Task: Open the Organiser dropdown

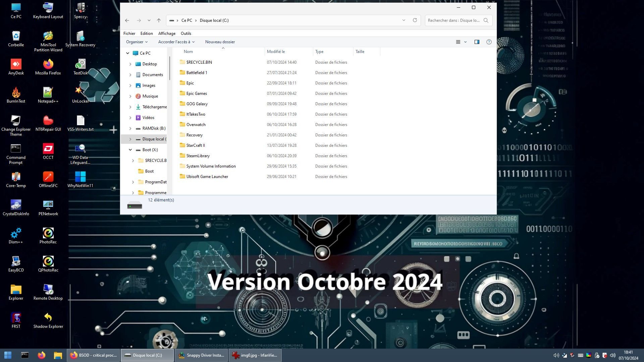Action: (137, 42)
